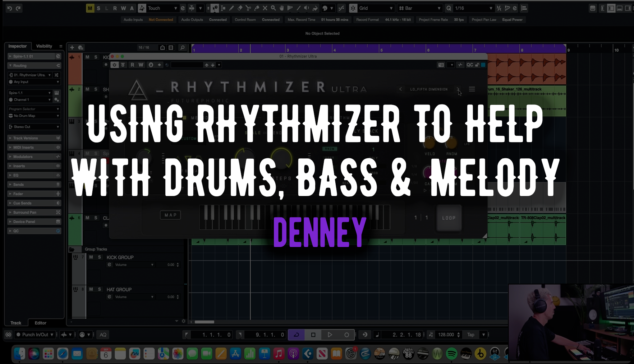Switch to the Visibility tab
This screenshot has height=364, width=634.
coord(44,46)
